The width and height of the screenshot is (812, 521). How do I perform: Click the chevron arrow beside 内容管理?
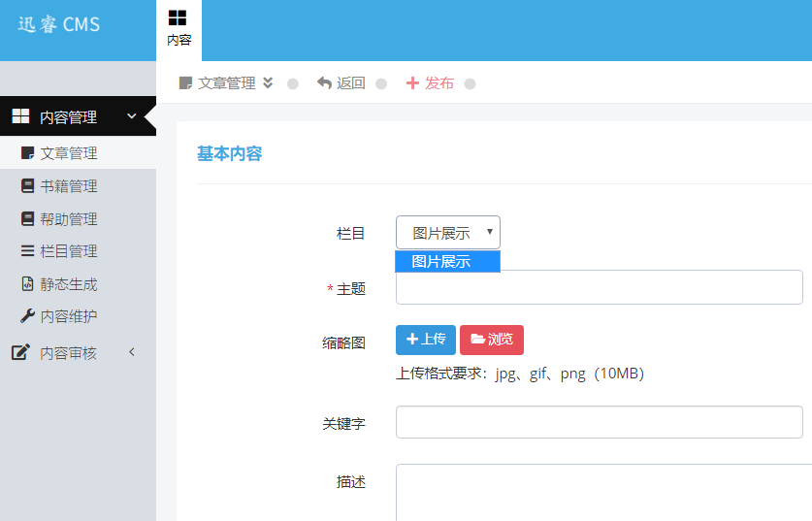point(132,116)
